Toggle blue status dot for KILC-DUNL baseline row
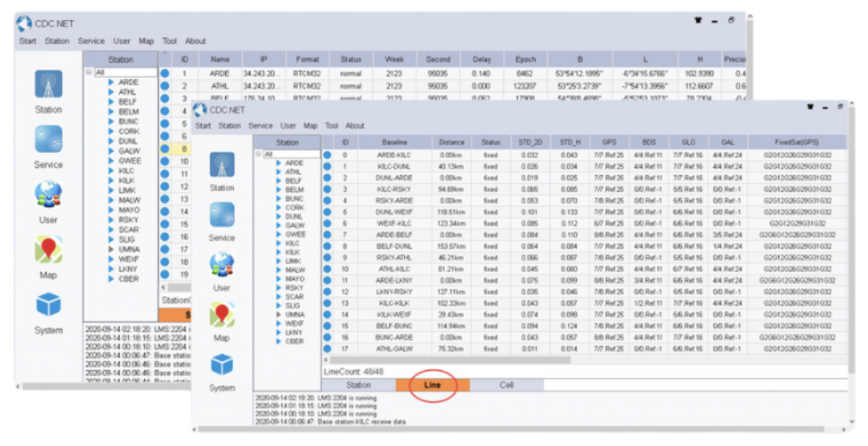This screenshot has height=446, width=868. [x=327, y=166]
